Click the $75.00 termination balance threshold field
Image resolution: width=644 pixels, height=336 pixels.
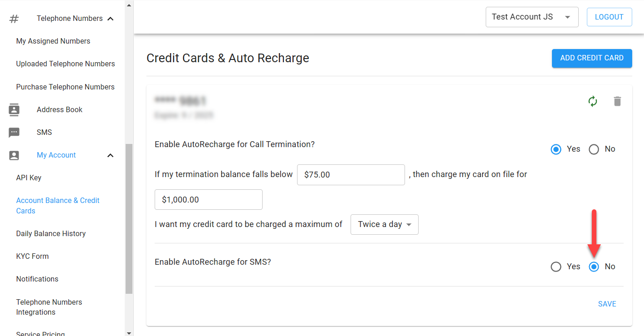tap(350, 174)
